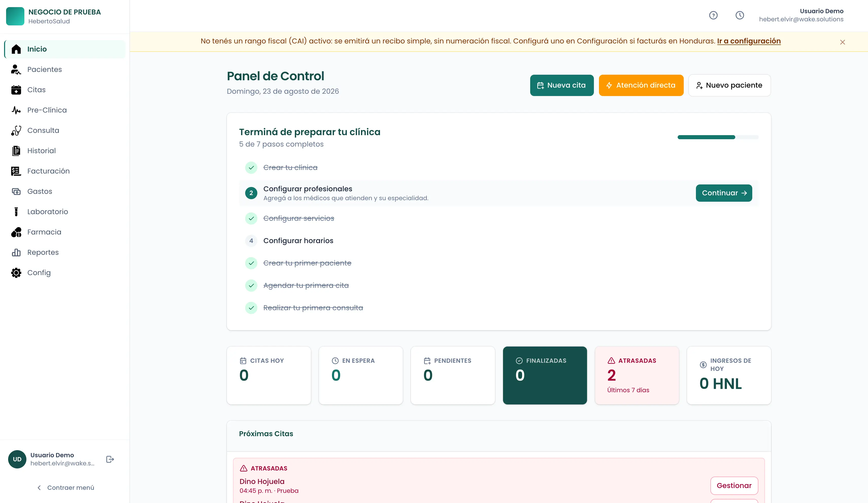Click the Atrasadas stat card
Screen dimensions: 868x503
(637, 375)
